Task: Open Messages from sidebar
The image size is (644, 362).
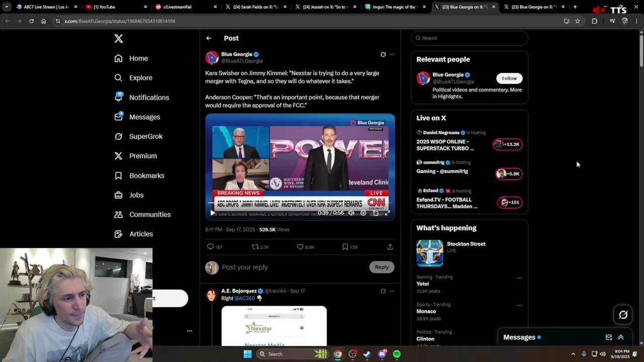Action: (137, 117)
